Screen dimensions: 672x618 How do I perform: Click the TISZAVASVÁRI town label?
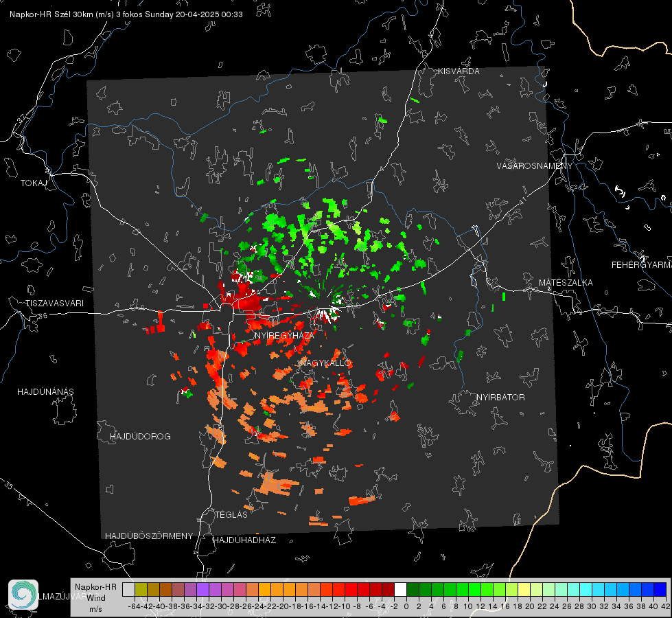pos(54,304)
